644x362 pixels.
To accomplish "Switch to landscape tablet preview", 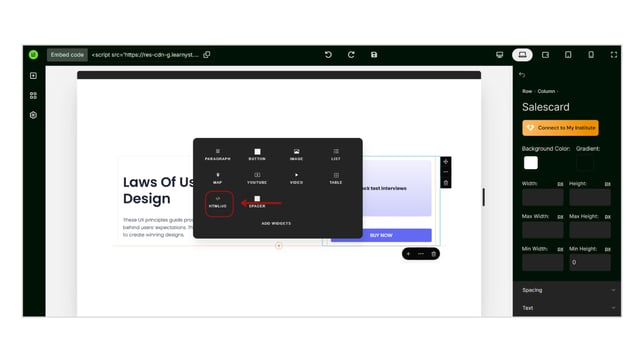I will tap(545, 55).
